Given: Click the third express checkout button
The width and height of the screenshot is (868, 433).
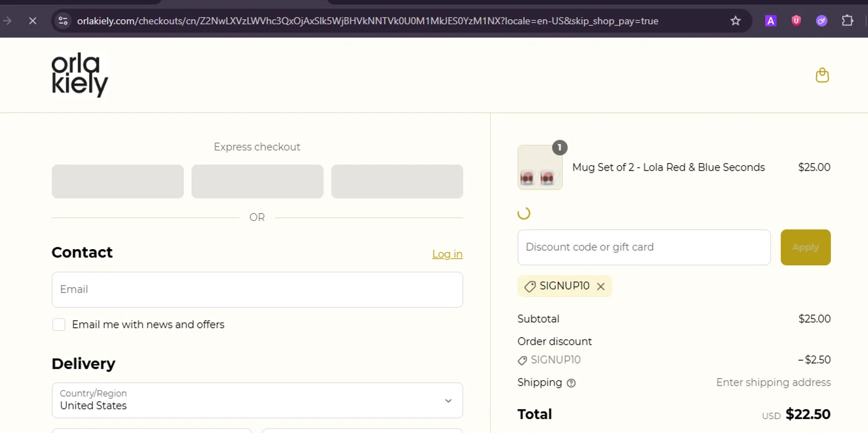Looking at the screenshot, I should point(397,182).
